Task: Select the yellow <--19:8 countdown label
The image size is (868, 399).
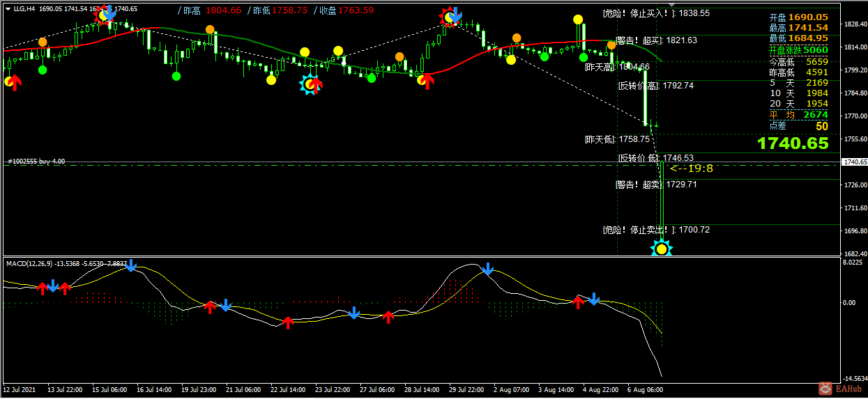Action: pos(691,168)
